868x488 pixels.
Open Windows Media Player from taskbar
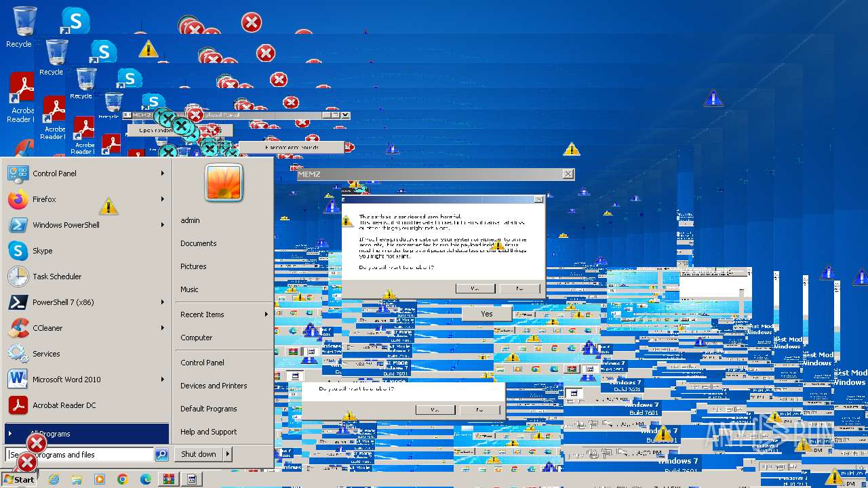click(x=100, y=479)
